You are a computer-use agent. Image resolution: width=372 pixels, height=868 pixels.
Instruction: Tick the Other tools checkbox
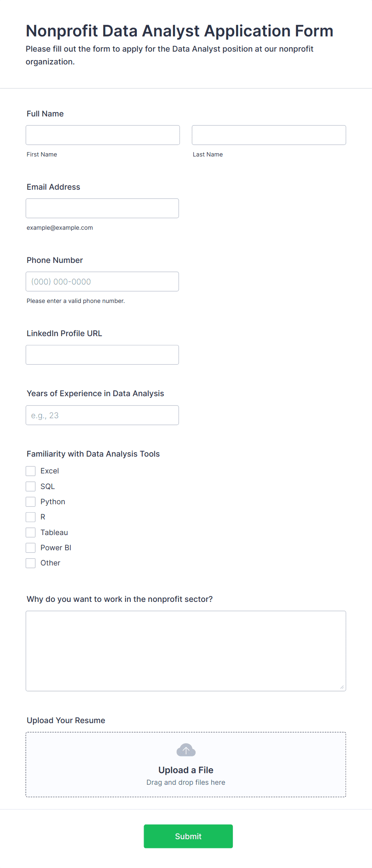click(31, 563)
